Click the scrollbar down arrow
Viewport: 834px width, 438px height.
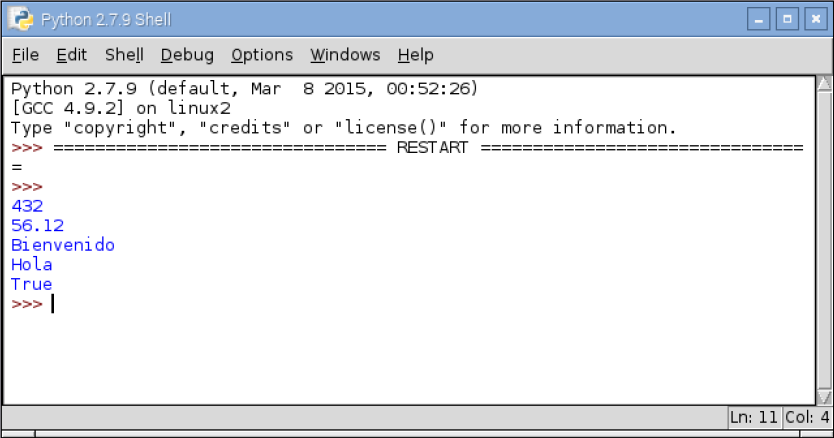point(824,396)
